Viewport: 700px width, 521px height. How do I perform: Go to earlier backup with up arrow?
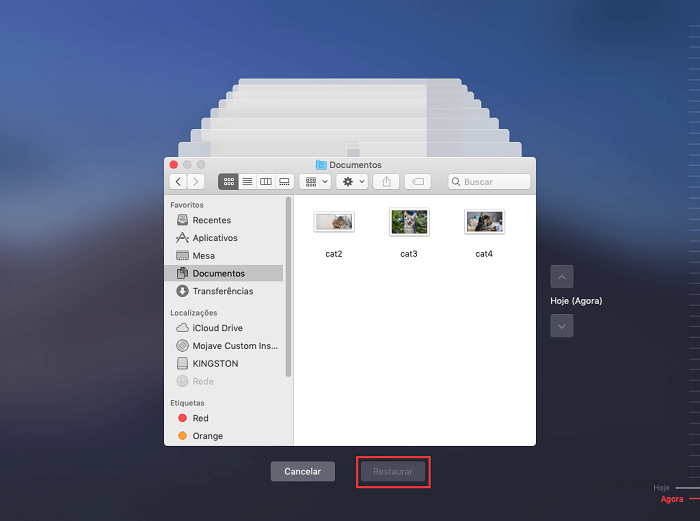pyautogui.click(x=562, y=277)
